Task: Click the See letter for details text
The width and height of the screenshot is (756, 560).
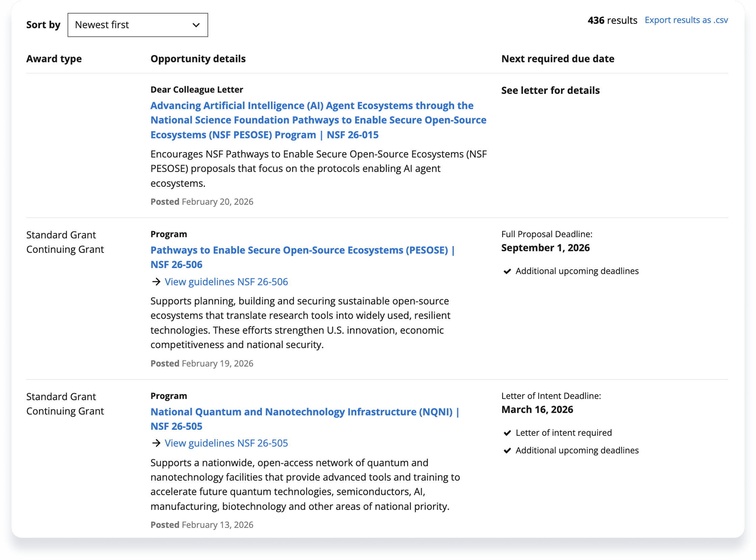Action: click(x=550, y=90)
